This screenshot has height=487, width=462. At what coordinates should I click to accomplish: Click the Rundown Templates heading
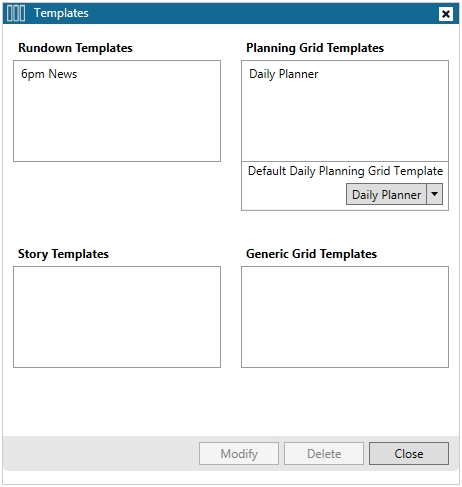coord(75,48)
